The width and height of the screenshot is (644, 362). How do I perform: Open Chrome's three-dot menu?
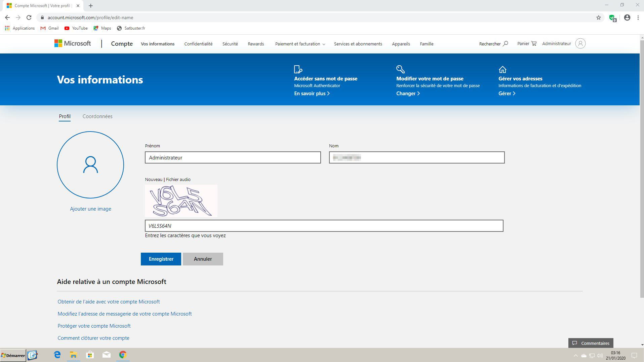pos(638,17)
